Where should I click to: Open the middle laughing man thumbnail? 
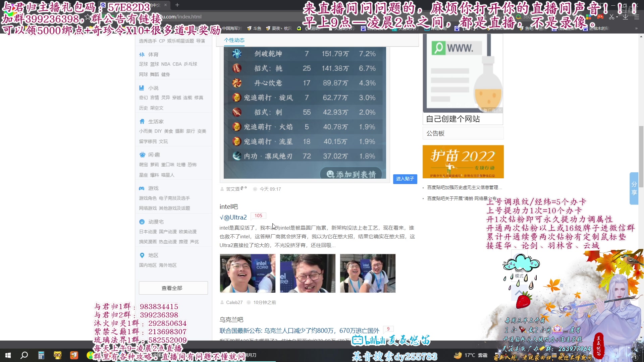coord(308,273)
